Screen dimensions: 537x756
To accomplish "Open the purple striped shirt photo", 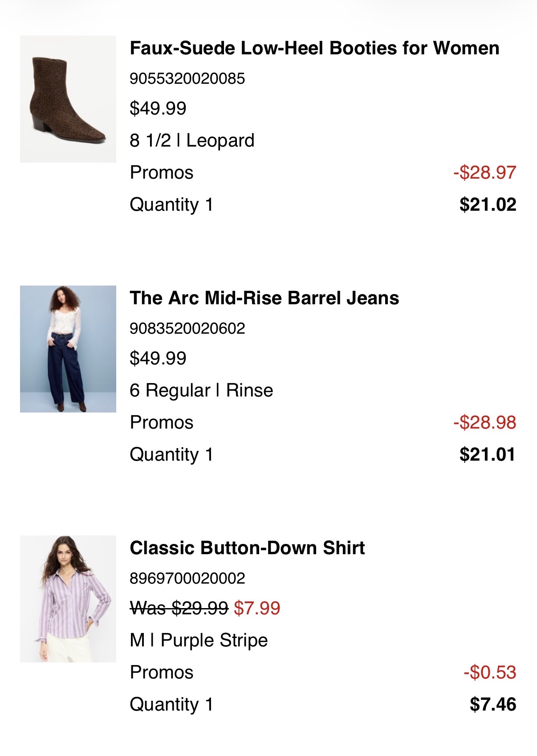I will (x=68, y=599).
